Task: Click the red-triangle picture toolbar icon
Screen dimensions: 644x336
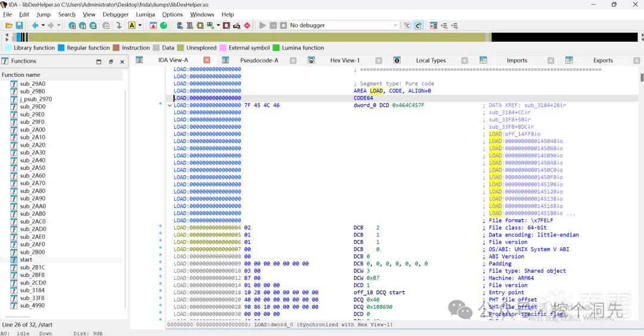Action: (153, 26)
